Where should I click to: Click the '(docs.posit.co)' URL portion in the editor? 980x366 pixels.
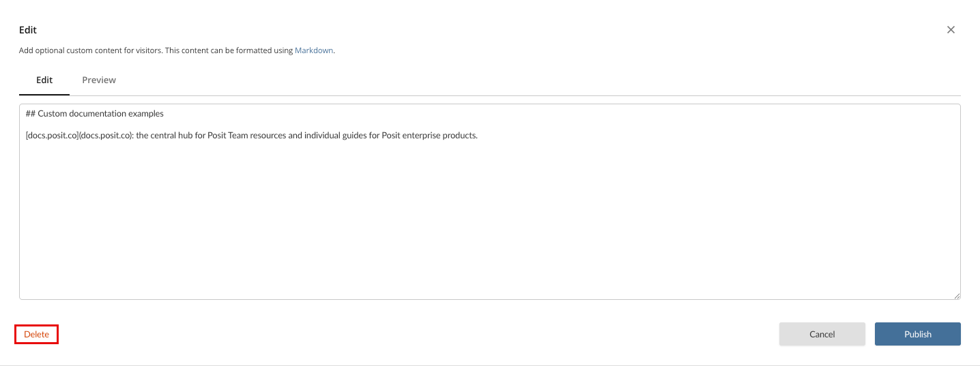coord(106,135)
